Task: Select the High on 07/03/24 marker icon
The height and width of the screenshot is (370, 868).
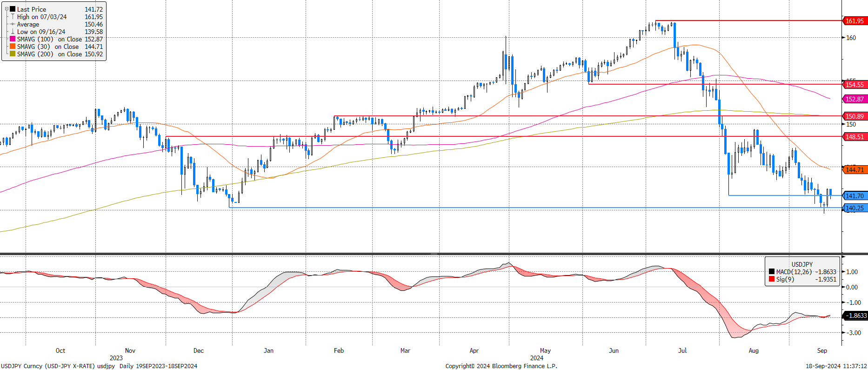Action: [x=13, y=16]
